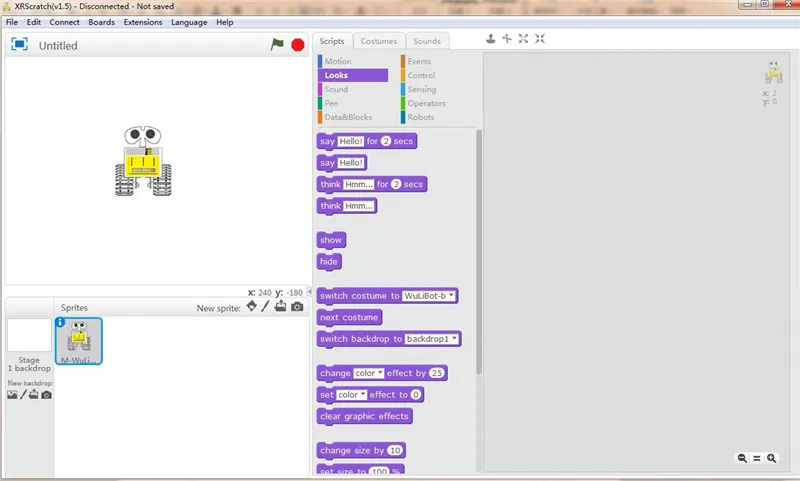
Task: Switch to the Costumes tab
Action: click(x=379, y=41)
